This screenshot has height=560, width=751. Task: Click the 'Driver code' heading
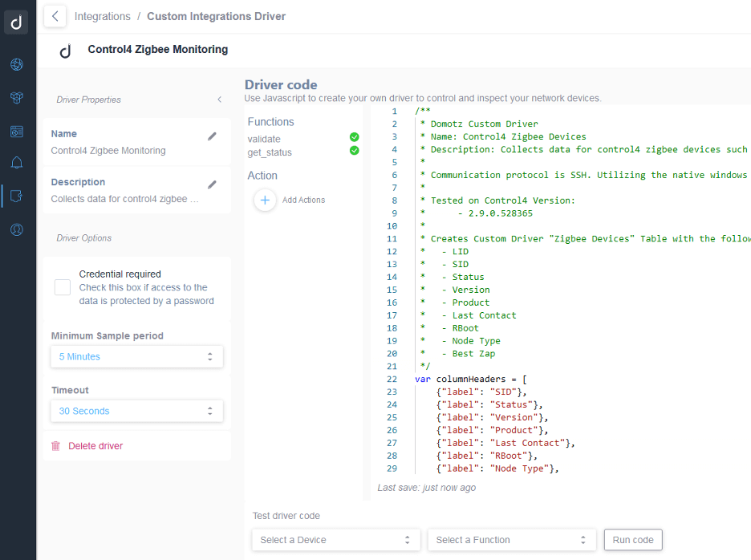tap(281, 85)
